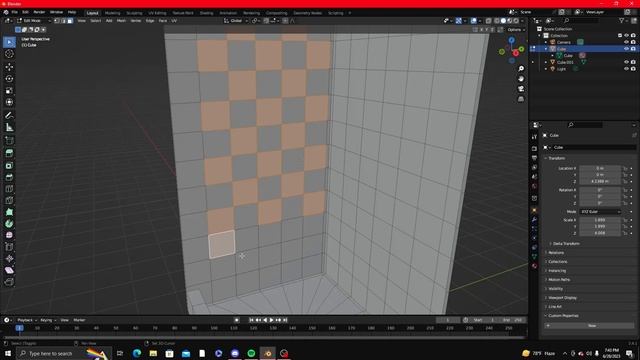The height and width of the screenshot is (360, 640).
Task: Activate the Move tool
Action: tap(9, 67)
